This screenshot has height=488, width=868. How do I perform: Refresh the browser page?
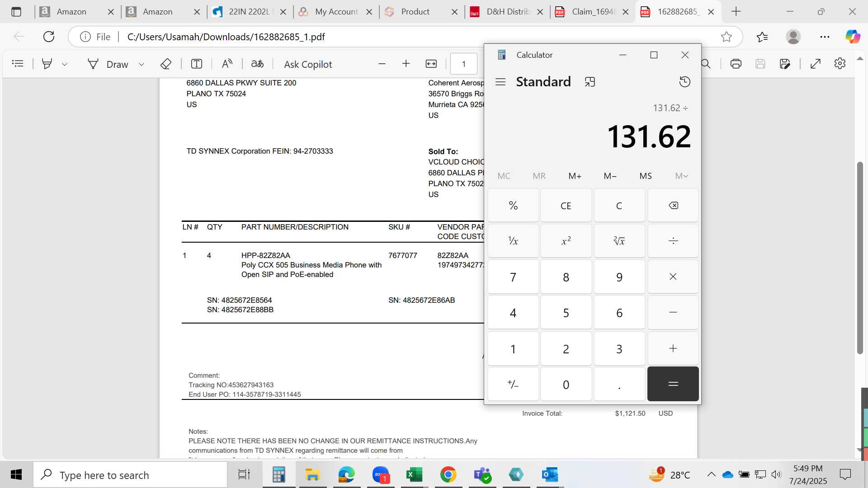[49, 37]
